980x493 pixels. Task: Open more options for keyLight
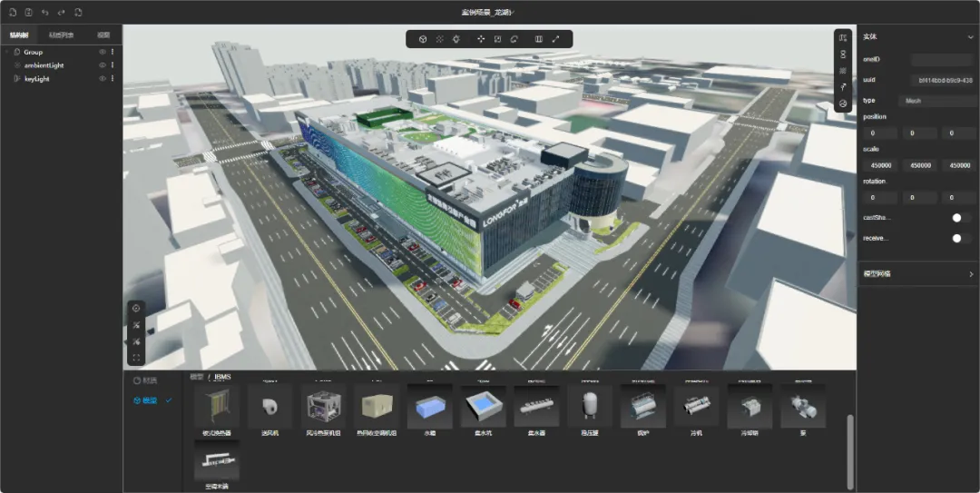tap(113, 79)
